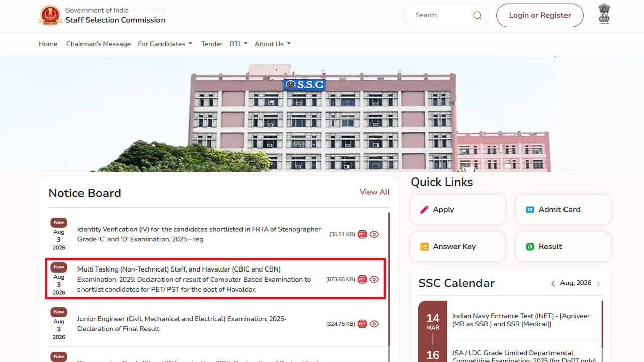The height and width of the screenshot is (362, 644).
Task: Click the national emblem icon beside Login button
Action: point(604,14)
